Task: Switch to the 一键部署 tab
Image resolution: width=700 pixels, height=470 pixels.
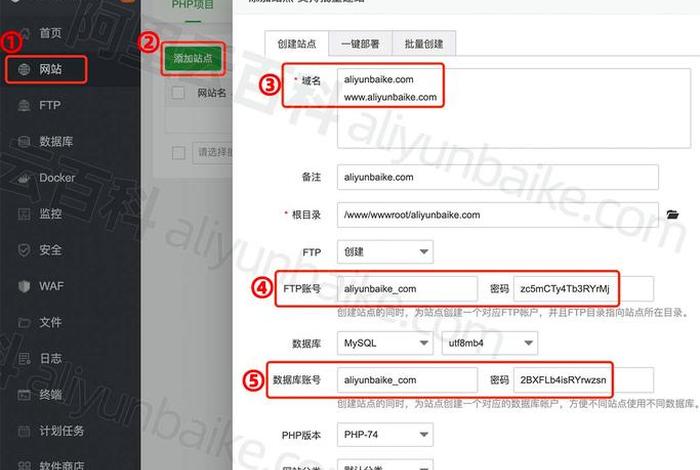Action: 361,43
